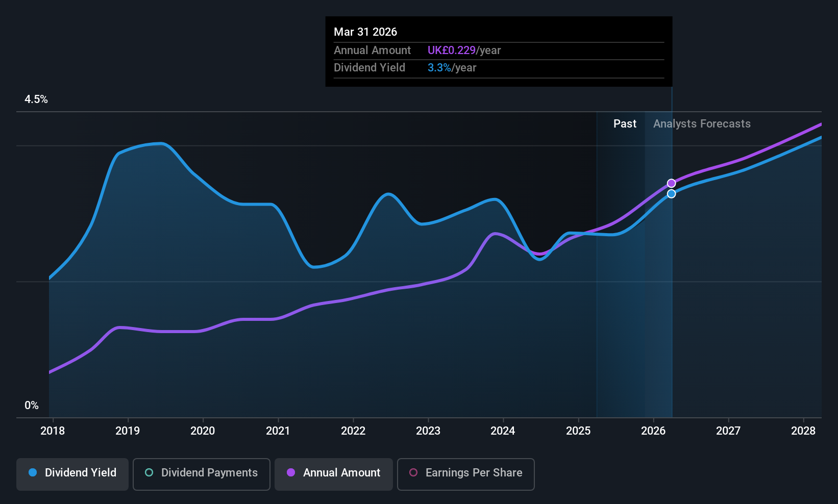The height and width of the screenshot is (504, 838).
Task: Click the 2019 x-axis label
Action: [x=128, y=431]
